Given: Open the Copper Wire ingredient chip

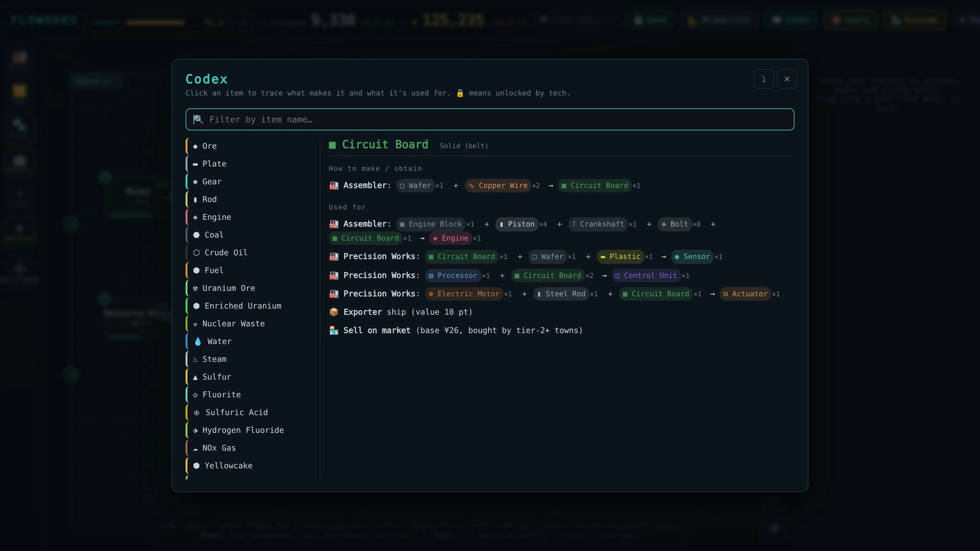Looking at the screenshot, I should click(x=498, y=186).
